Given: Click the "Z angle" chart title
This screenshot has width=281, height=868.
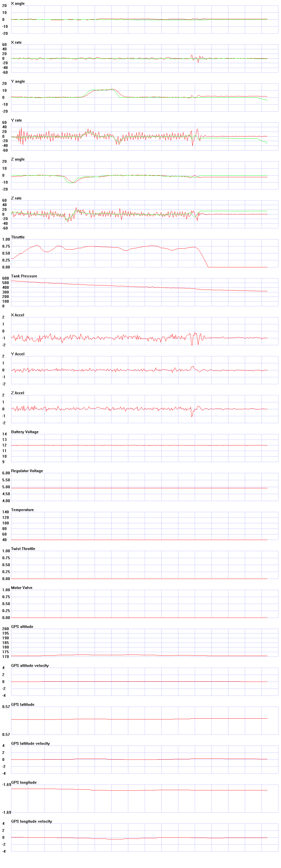Looking at the screenshot, I should click(x=18, y=159).
